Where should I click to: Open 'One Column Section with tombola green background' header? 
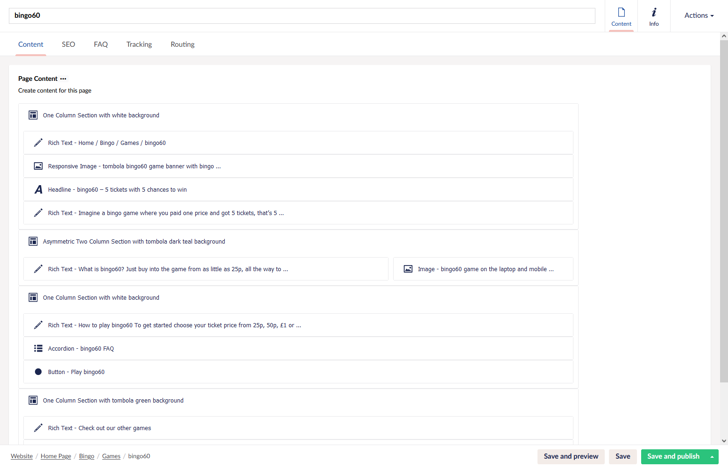(x=299, y=400)
